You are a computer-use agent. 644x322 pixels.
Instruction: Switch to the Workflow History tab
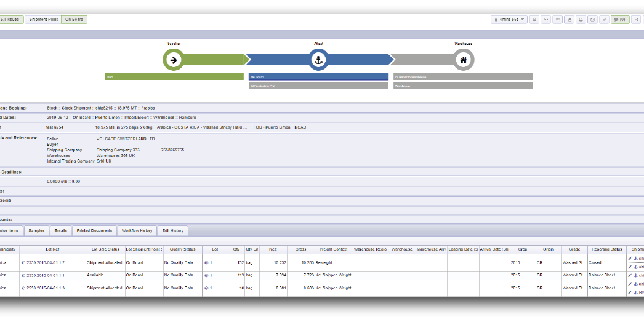click(x=137, y=231)
